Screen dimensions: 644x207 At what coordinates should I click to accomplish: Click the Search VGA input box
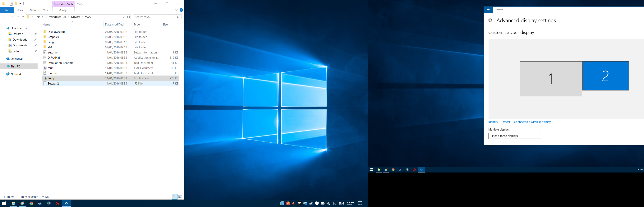coord(157,17)
